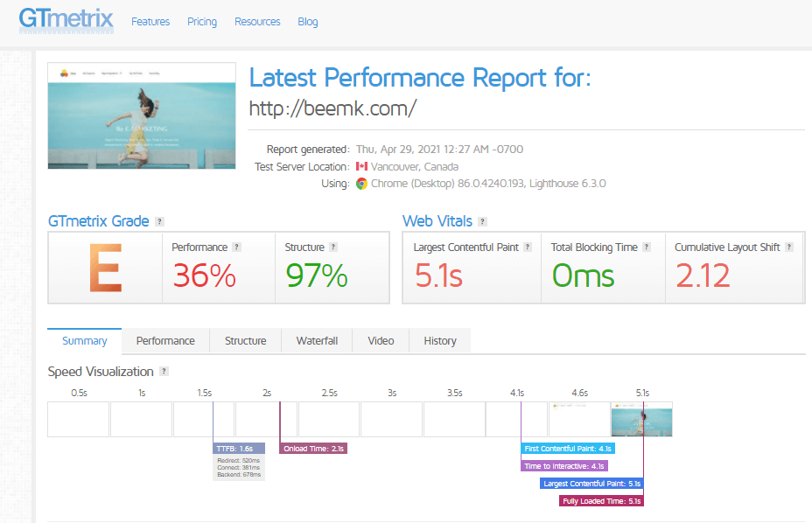Open help icon next to GTmetrix Grade
This screenshot has width=812, height=523.
tap(160, 221)
